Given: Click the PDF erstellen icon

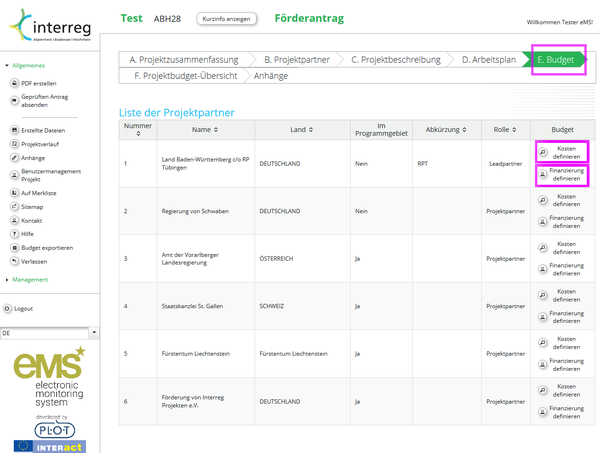Looking at the screenshot, I should click(12, 83).
